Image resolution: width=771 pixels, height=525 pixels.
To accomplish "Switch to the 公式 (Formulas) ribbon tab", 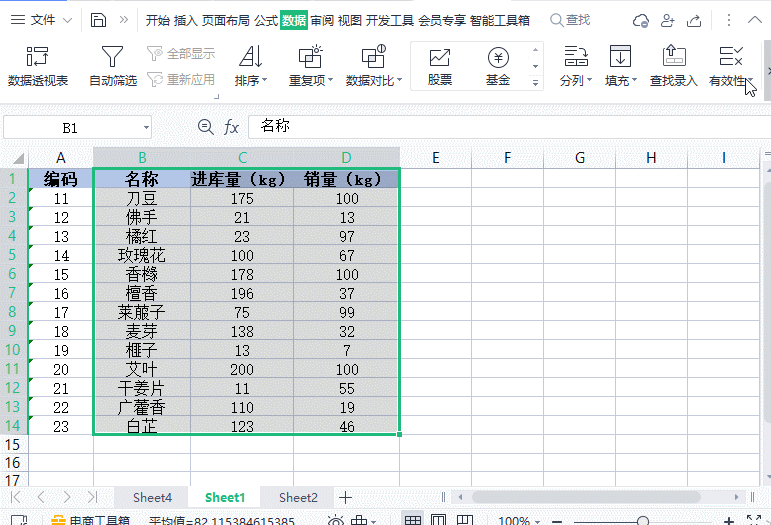I will coord(265,20).
